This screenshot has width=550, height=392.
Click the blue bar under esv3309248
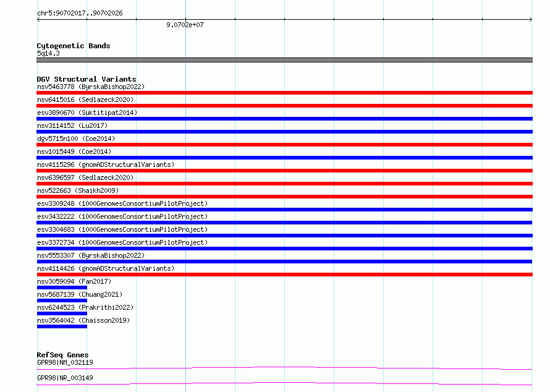click(284, 210)
